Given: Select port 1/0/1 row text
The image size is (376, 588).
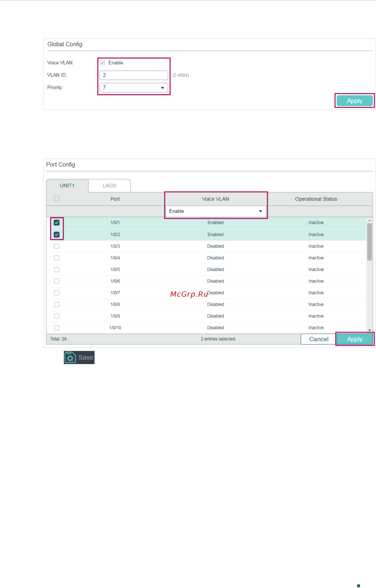Looking at the screenshot, I should pos(115,223).
